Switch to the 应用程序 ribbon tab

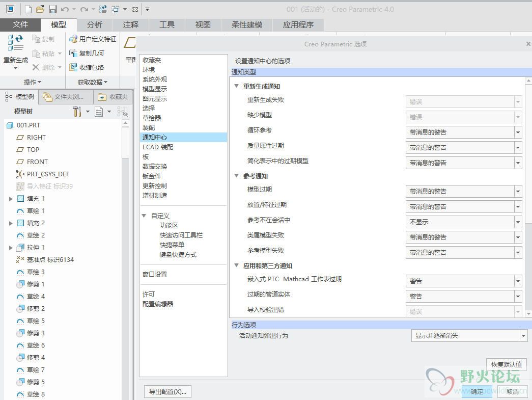click(298, 25)
